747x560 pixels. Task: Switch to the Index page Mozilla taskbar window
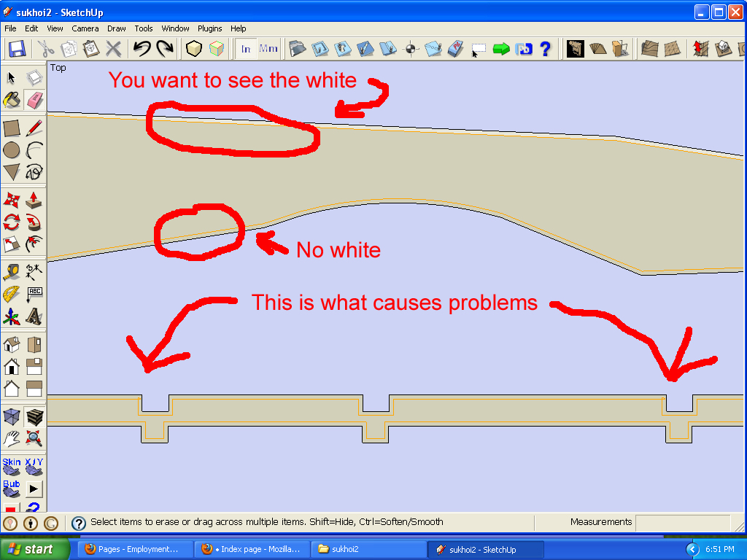click(x=252, y=549)
